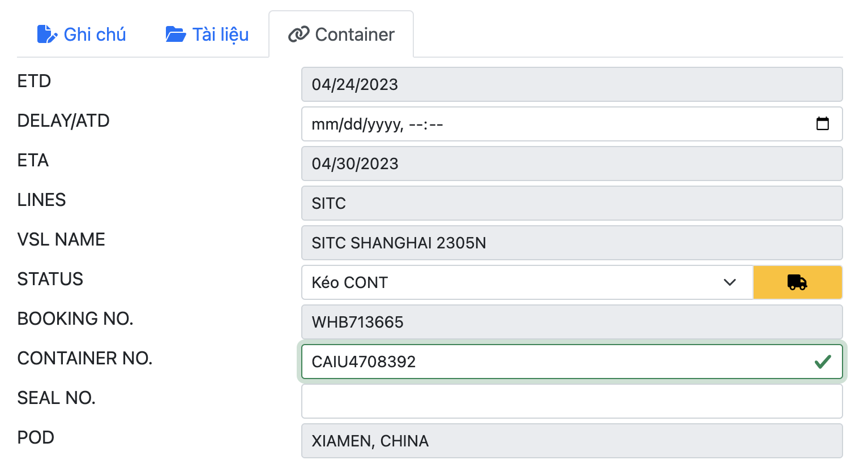The image size is (868, 460).
Task: Click the POD field XIAMEN, CHINA
Action: [x=571, y=441]
